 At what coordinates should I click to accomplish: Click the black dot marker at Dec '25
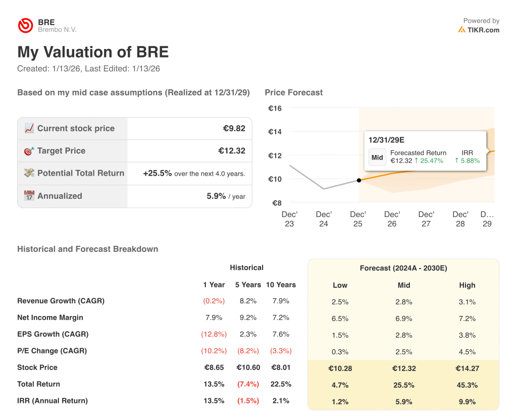pos(358,180)
